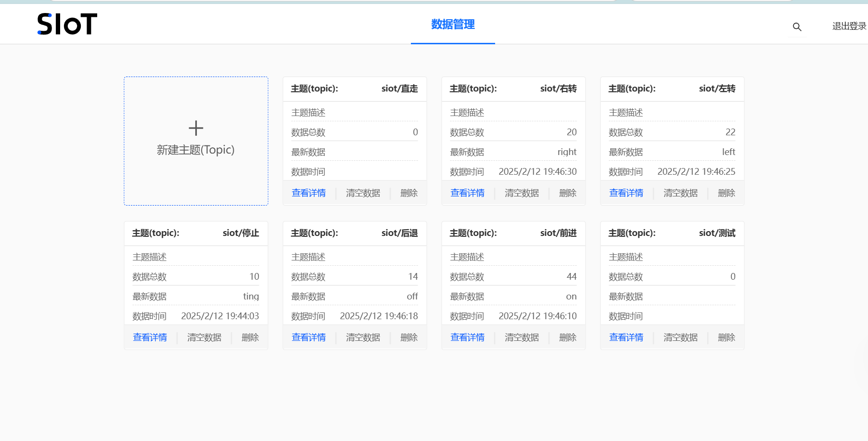Delete the siot/停止 topic

point(250,337)
